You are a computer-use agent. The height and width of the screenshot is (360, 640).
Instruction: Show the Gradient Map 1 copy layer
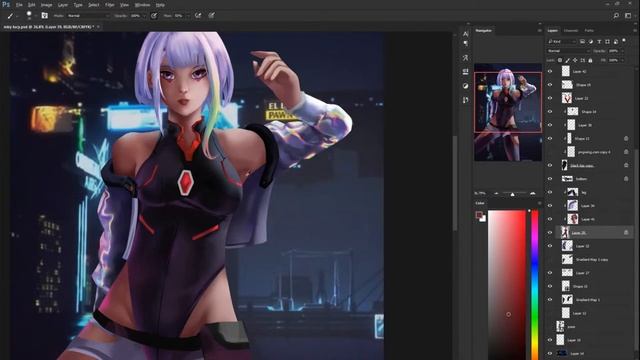[x=550, y=260]
